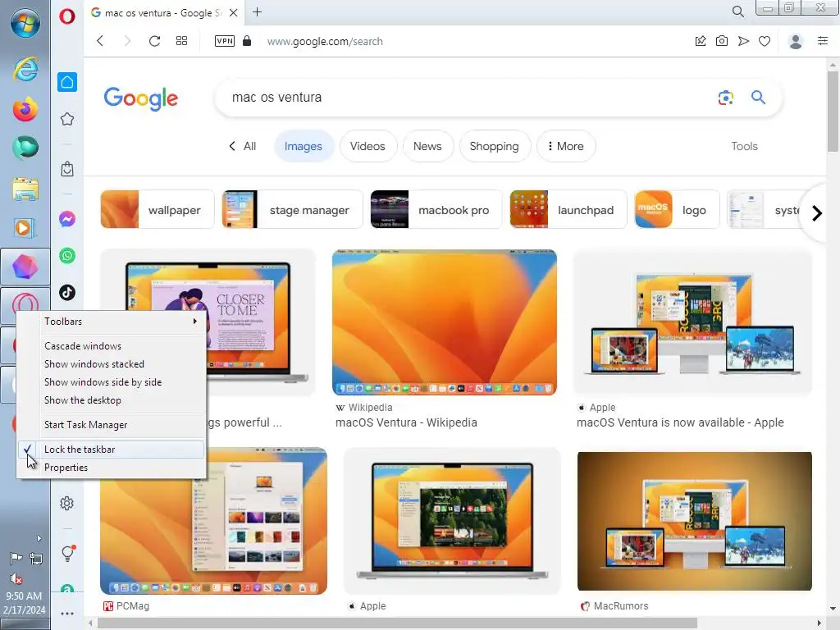
Task: Go back to previous page
Action: [x=100, y=41]
